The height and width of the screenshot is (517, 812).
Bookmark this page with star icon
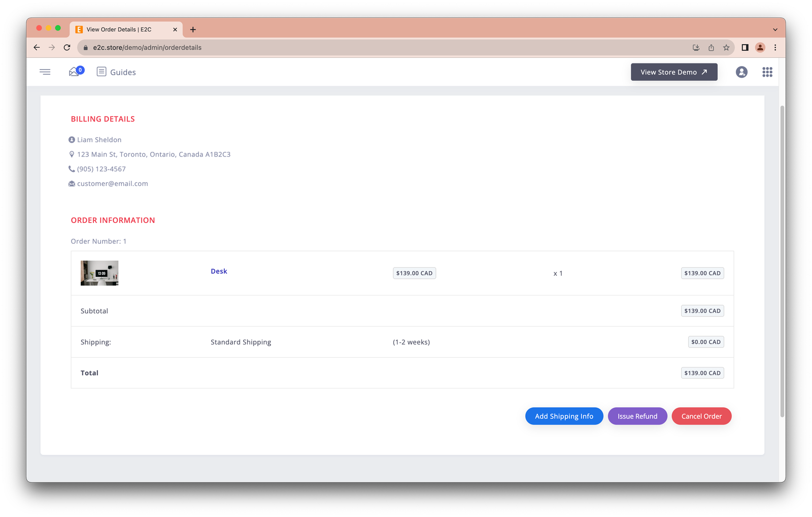point(726,47)
